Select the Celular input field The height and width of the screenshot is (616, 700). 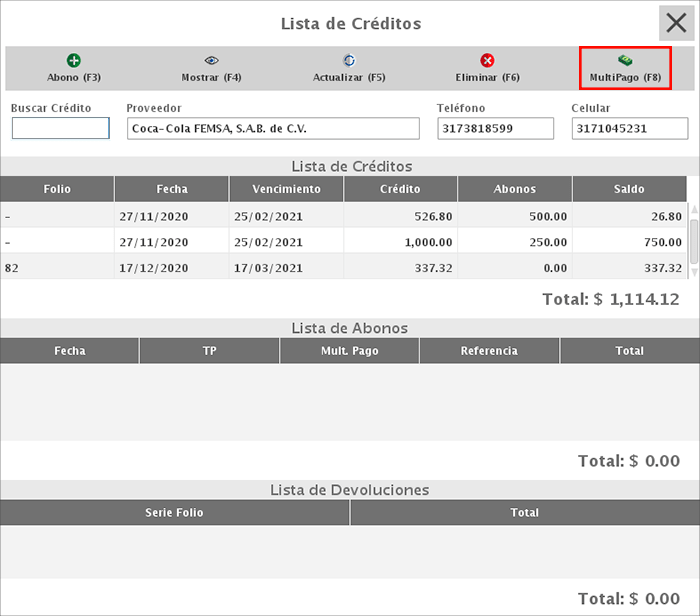click(x=629, y=129)
